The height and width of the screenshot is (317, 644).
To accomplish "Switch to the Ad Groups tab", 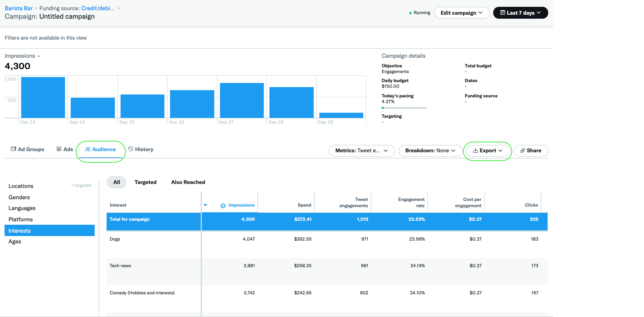I will pos(27,149).
